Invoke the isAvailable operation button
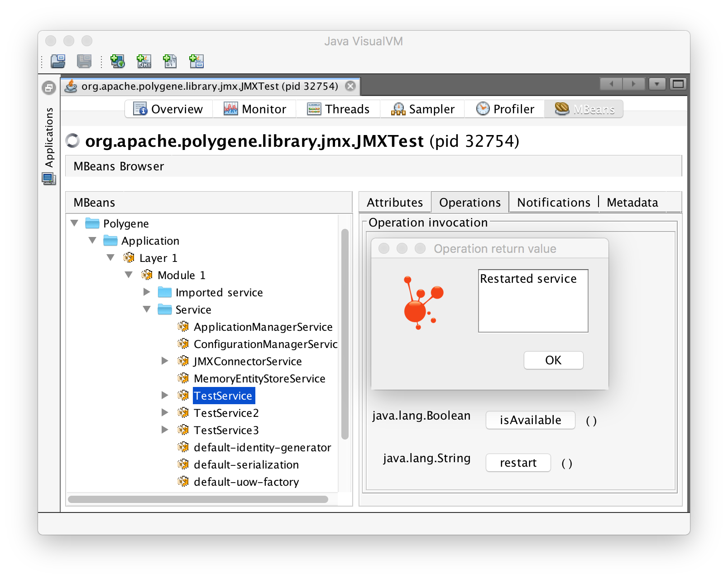 point(530,420)
